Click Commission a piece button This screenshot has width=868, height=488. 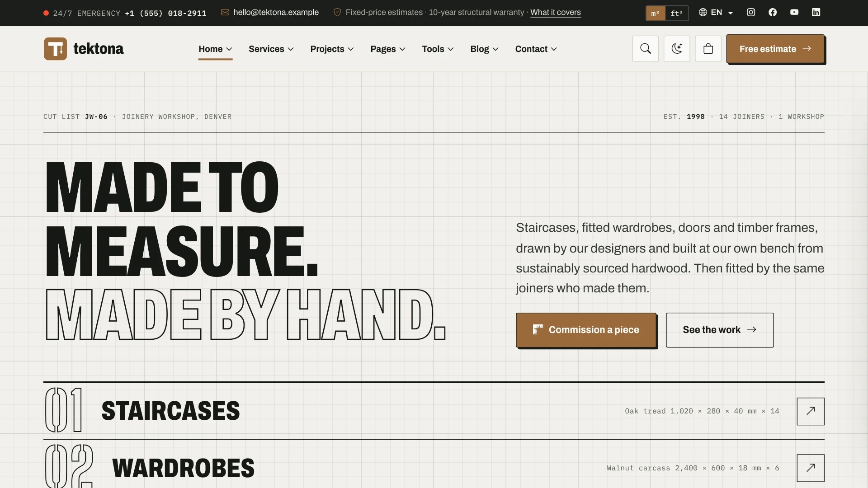pyautogui.click(x=586, y=330)
